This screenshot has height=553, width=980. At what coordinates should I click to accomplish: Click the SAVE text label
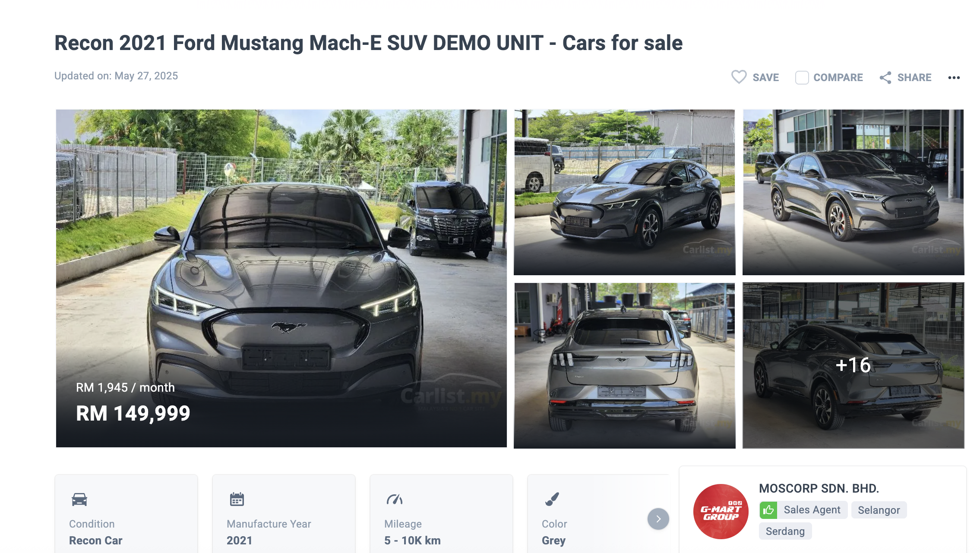coord(765,78)
